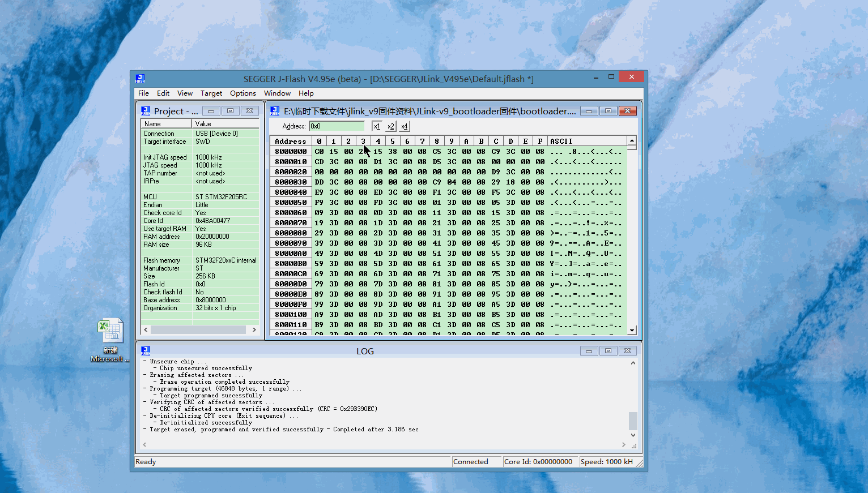Screen dimensions: 868x493
Task: Select the Core Id 0x4BA00477 value
Action: pyautogui.click(x=212, y=221)
